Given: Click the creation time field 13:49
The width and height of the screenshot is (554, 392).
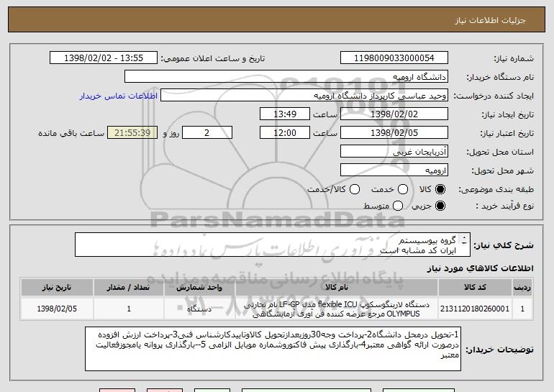Looking at the screenshot, I should 285,114.
